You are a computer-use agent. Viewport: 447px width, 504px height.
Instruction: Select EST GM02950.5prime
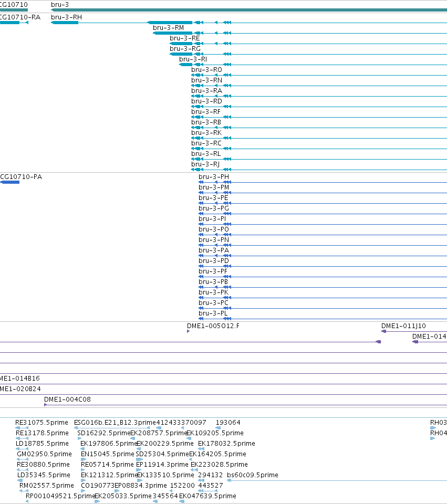pyautogui.click(x=44, y=454)
